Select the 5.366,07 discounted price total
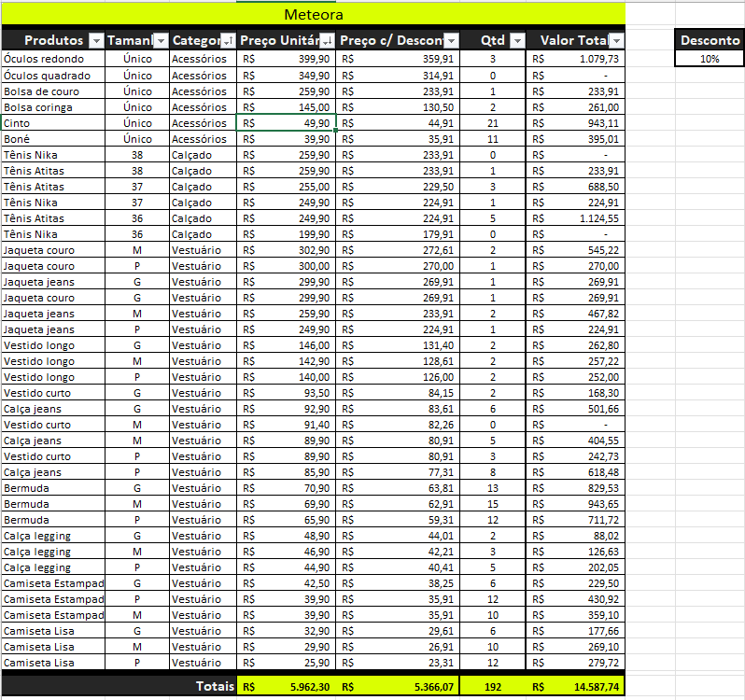Image resolution: width=745 pixels, height=700 pixels. coord(398,686)
